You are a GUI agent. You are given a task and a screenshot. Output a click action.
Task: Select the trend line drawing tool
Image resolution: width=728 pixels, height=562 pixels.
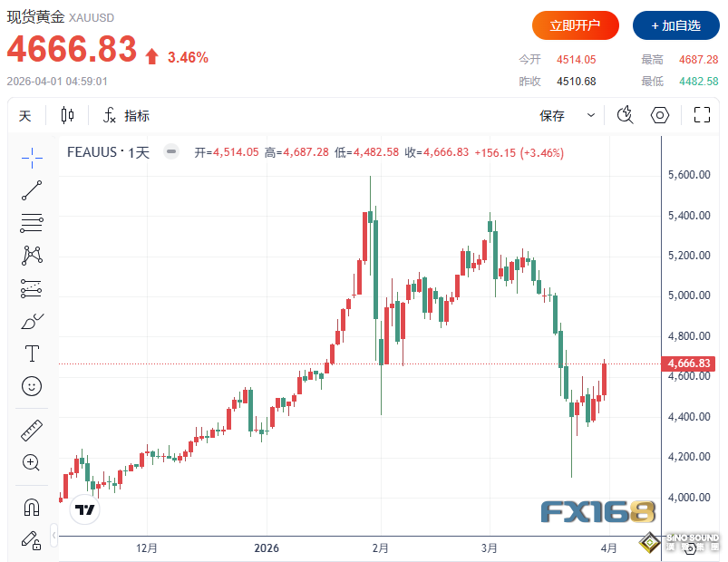(32, 189)
